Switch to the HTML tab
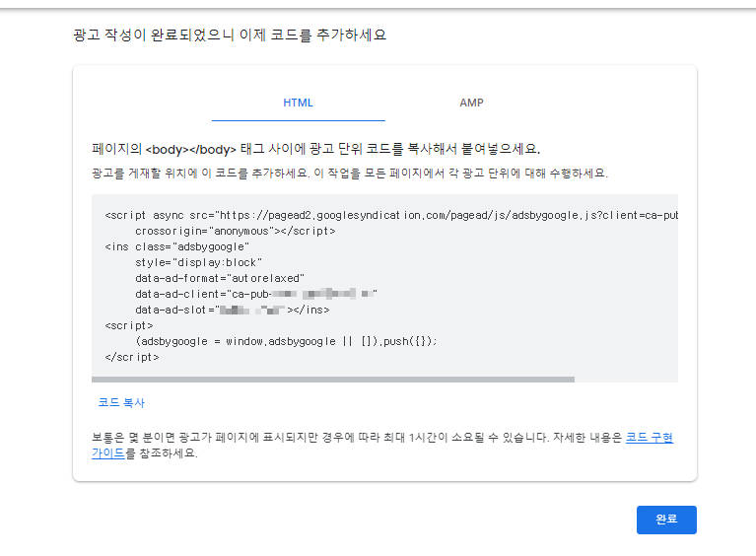Screen dimensions: 756x556 [x=298, y=103]
